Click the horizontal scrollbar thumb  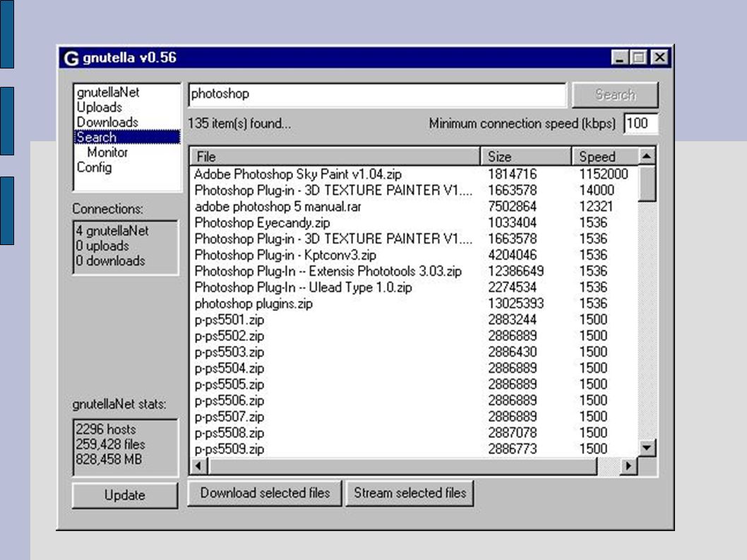click(x=402, y=465)
